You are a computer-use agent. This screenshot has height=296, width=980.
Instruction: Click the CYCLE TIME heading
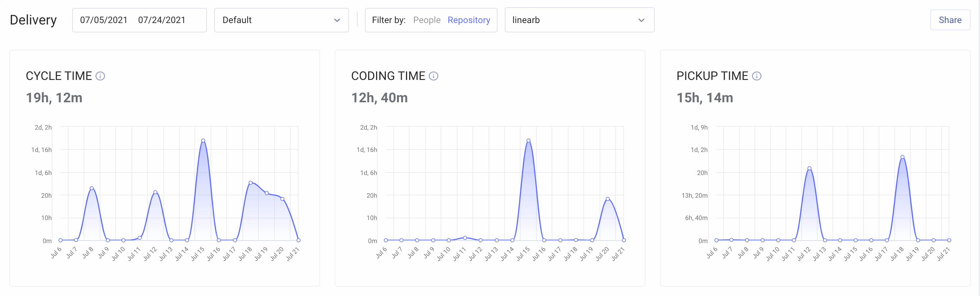coord(59,76)
